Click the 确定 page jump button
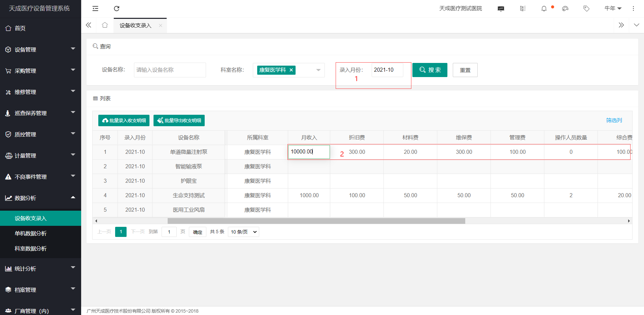644x315 pixels. 198,232
